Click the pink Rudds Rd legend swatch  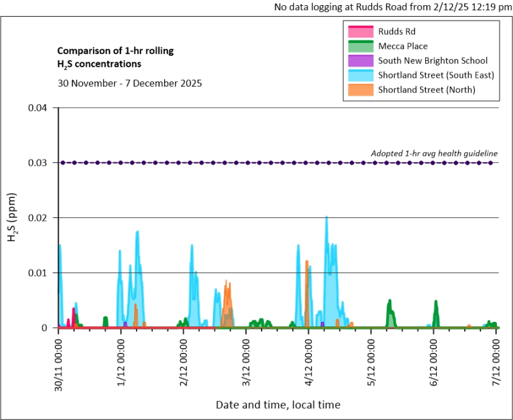(x=360, y=31)
